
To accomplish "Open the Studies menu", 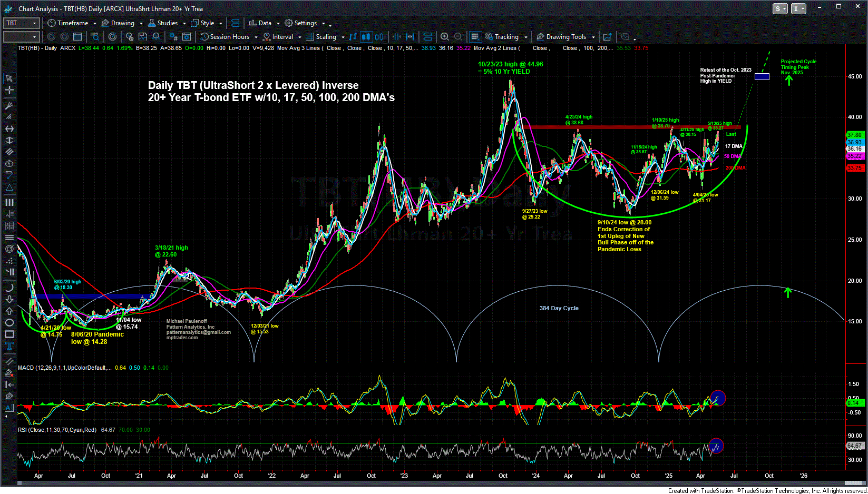I will click(163, 23).
